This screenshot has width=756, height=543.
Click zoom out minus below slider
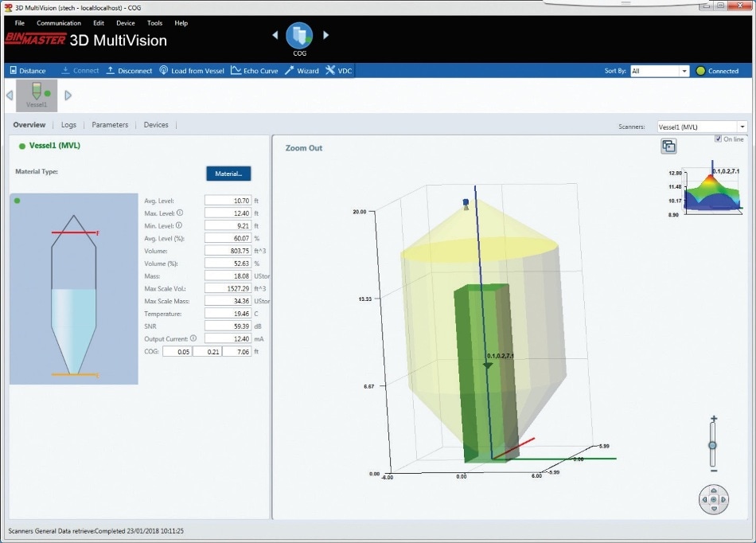[714, 471]
